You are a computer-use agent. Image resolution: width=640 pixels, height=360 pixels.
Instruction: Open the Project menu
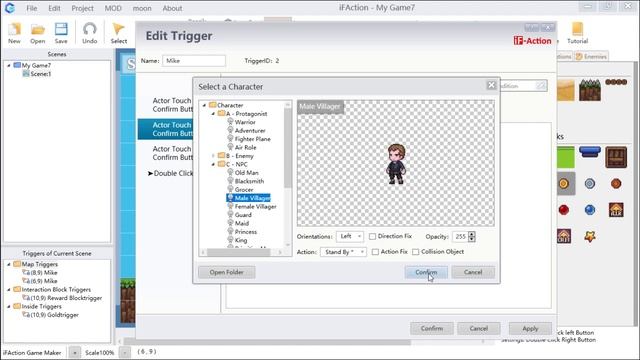[x=82, y=8]
